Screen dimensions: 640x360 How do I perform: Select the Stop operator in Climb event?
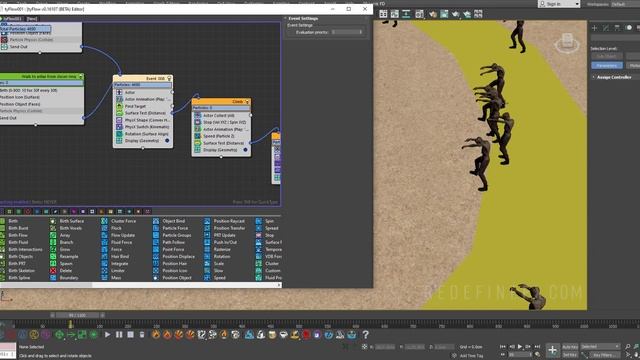tap(221, 122)
